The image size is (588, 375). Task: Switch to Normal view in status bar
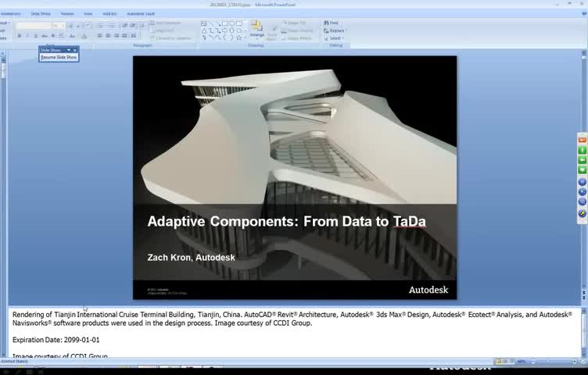click(x=498, y=362)
